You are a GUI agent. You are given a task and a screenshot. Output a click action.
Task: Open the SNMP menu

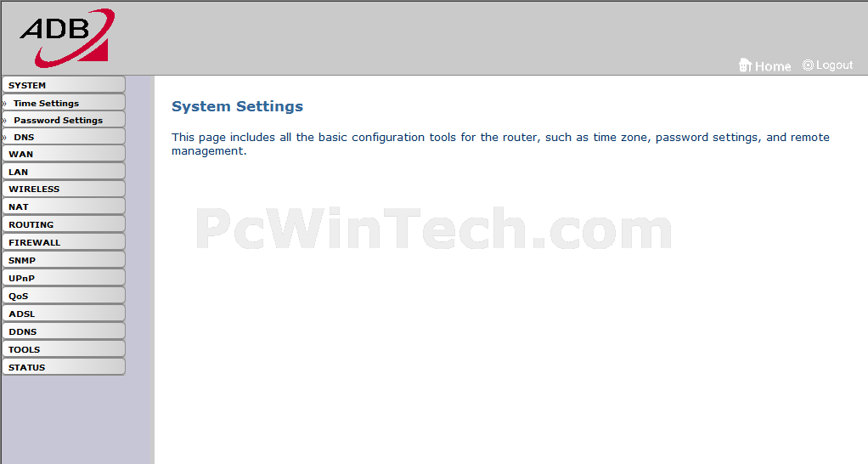point(64,260)
